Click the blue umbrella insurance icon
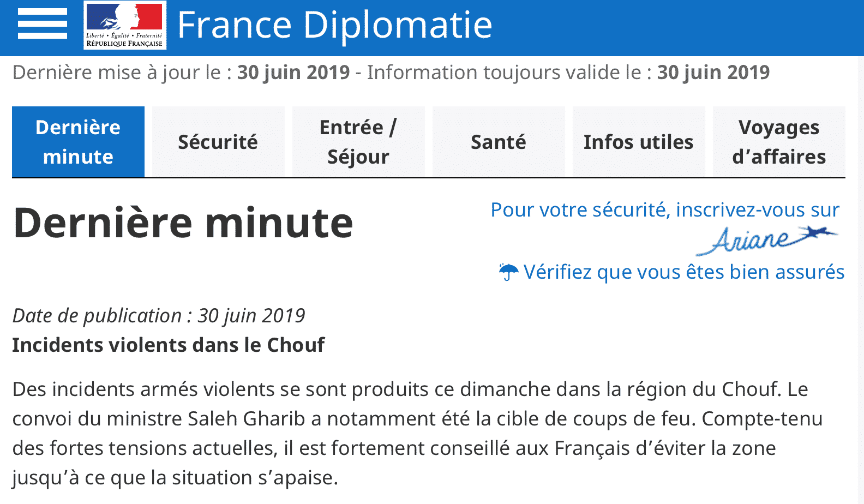The width and height of the screenshot is (864, 504). [508, 271]
